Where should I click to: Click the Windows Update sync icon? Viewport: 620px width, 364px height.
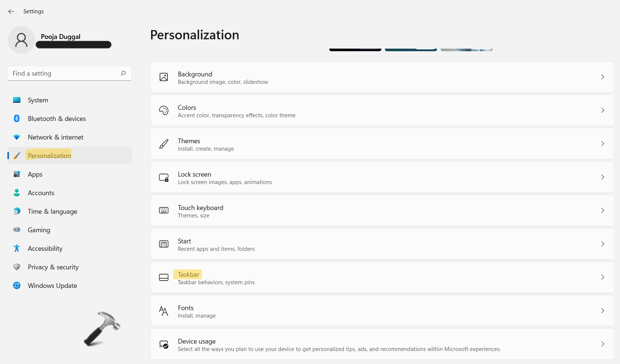click(x=17, y=285)
